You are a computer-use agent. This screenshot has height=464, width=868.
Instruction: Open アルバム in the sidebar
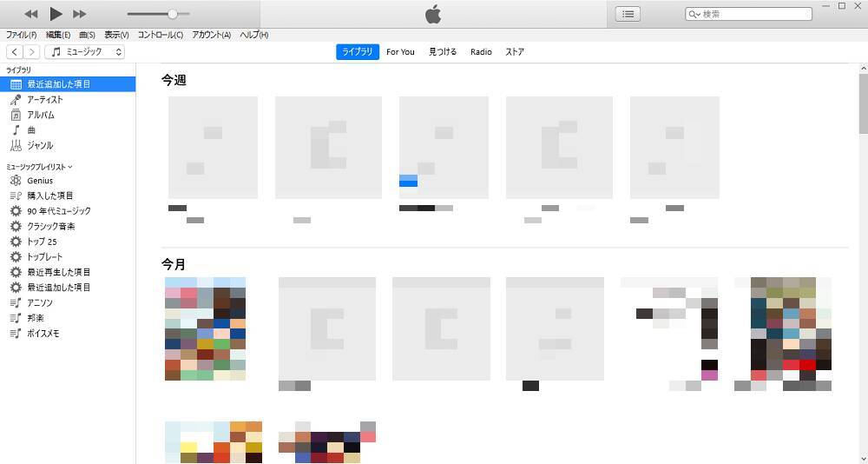tap(41, 115)
